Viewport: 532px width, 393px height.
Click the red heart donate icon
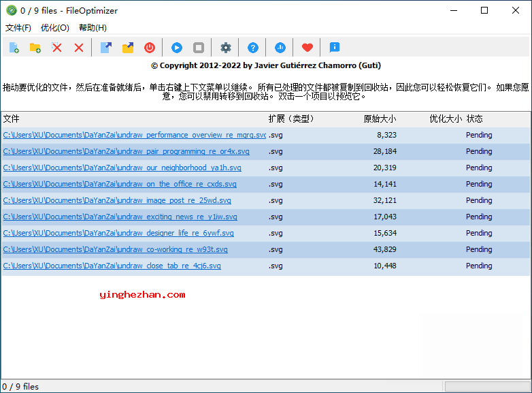pos(307,48)
